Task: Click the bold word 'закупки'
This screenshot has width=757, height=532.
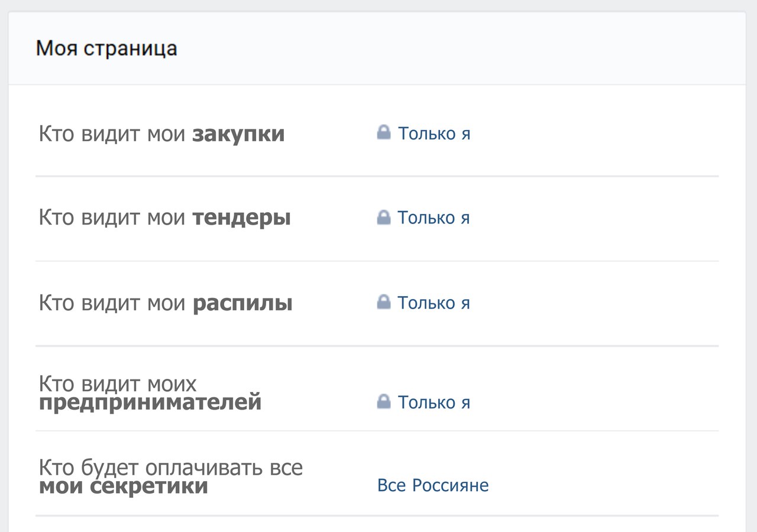Action: (238, 134)
